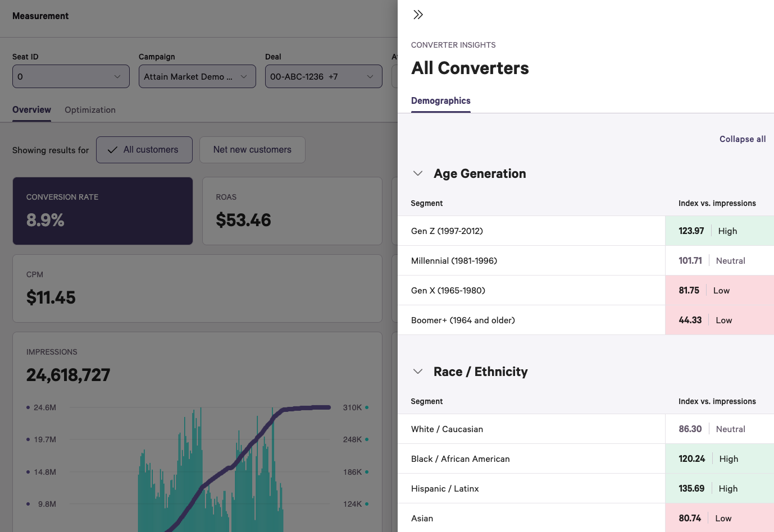This screenshot has height=532, width=774.
Task: Select the Demographics tab
Action: click(x=440, y=101)
